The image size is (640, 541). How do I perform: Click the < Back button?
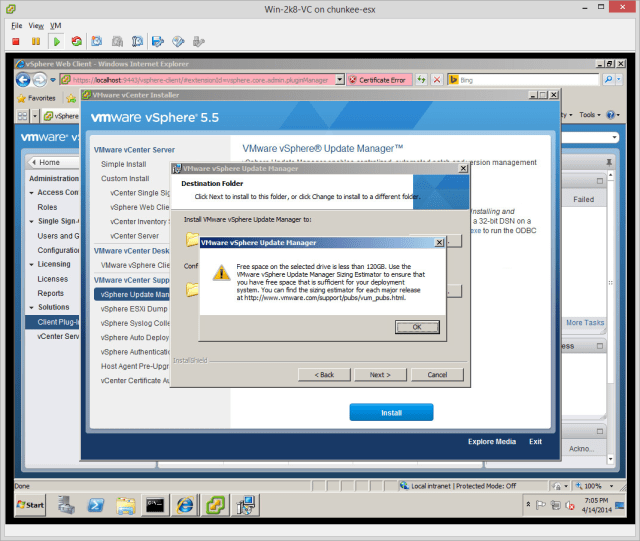click(x=324, y=375)
